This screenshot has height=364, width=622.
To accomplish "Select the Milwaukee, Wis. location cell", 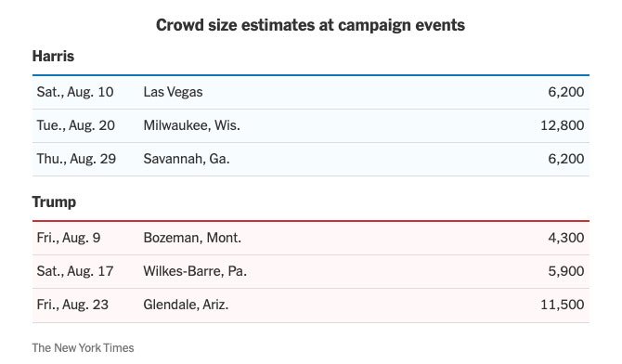I will coord(191,125).
